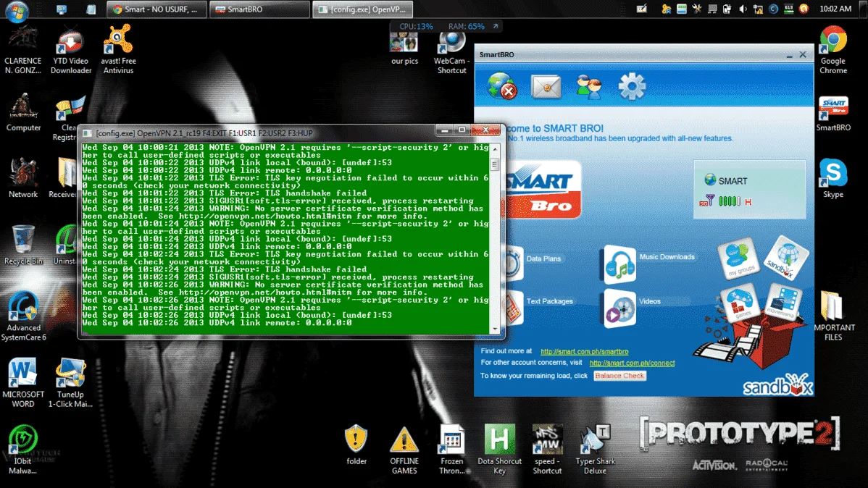Open the our pics folder
Image resolution: width=868 pixels, height=488 pixels.
coord(404,49)
